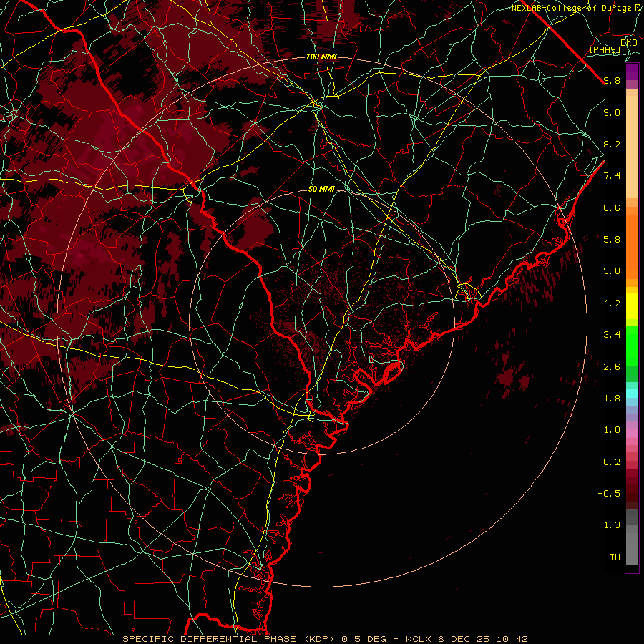This screenshot has width=644, height=644.
Task: Click the "50 NMI" range ring label
Action: [321, 190]
